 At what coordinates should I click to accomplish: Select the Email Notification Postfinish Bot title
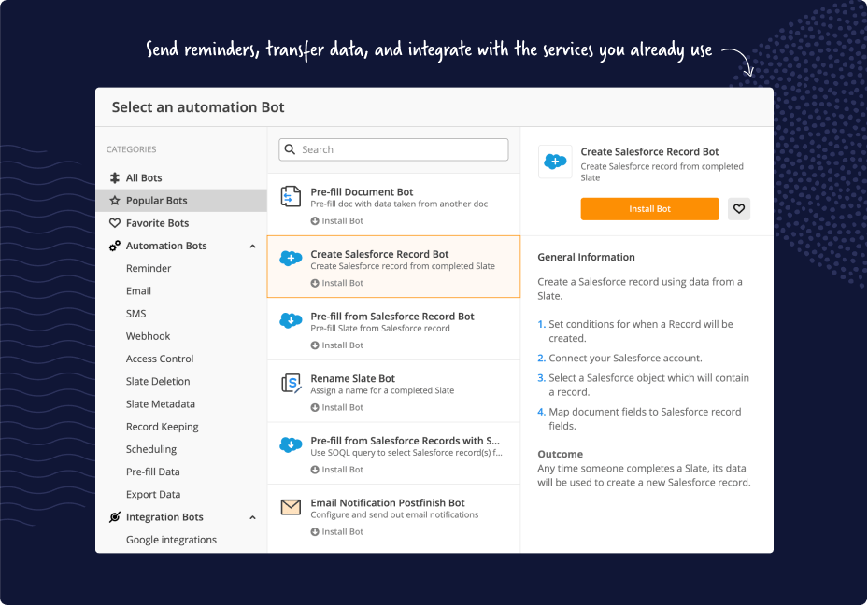pyautogui.click(x=388, y=503)
